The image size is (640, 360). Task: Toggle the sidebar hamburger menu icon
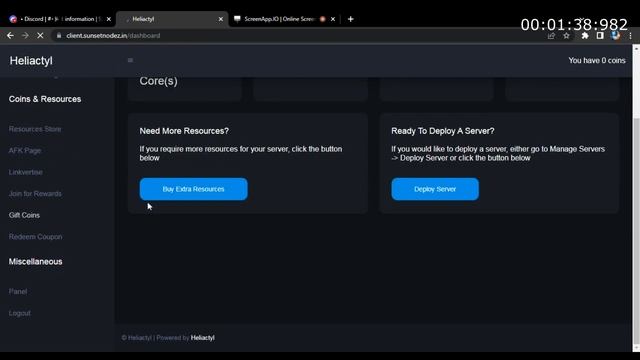(130, 60)
